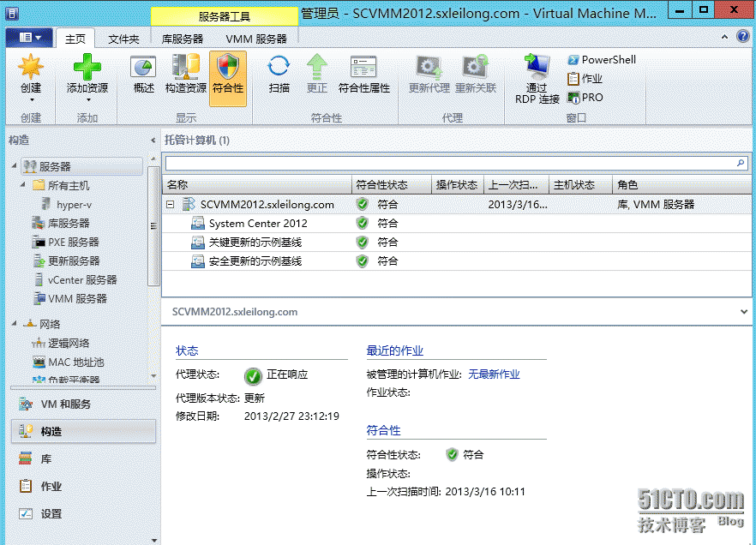
Task: Open the help question mark icon
Action: pyautogui.click(x=743, y=37)
